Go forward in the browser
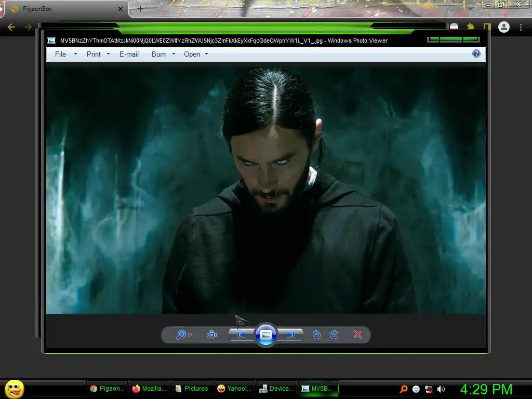This screenshot has height=399, width=532. (28, 27)
